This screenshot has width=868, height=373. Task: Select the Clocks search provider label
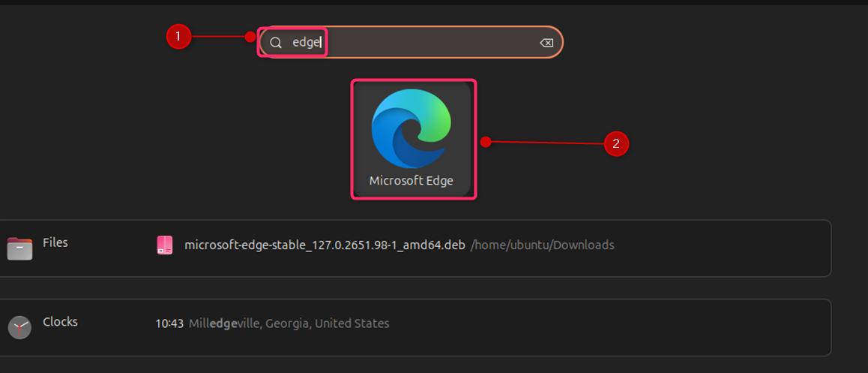(60, 321)
